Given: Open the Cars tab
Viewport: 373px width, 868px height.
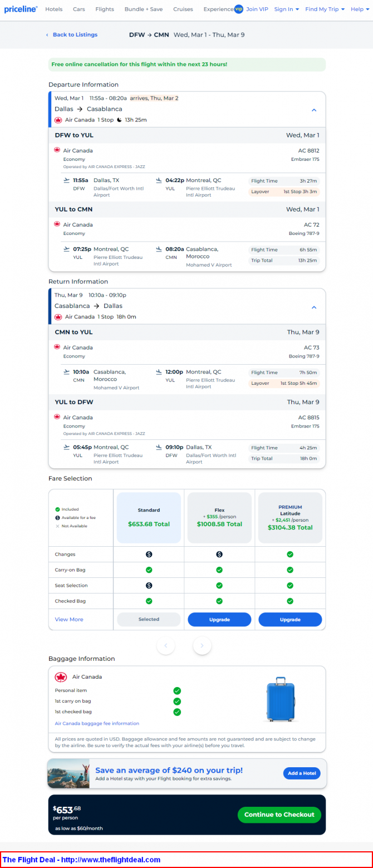Looking at the screenshot, I should click(x=79, y=9).
